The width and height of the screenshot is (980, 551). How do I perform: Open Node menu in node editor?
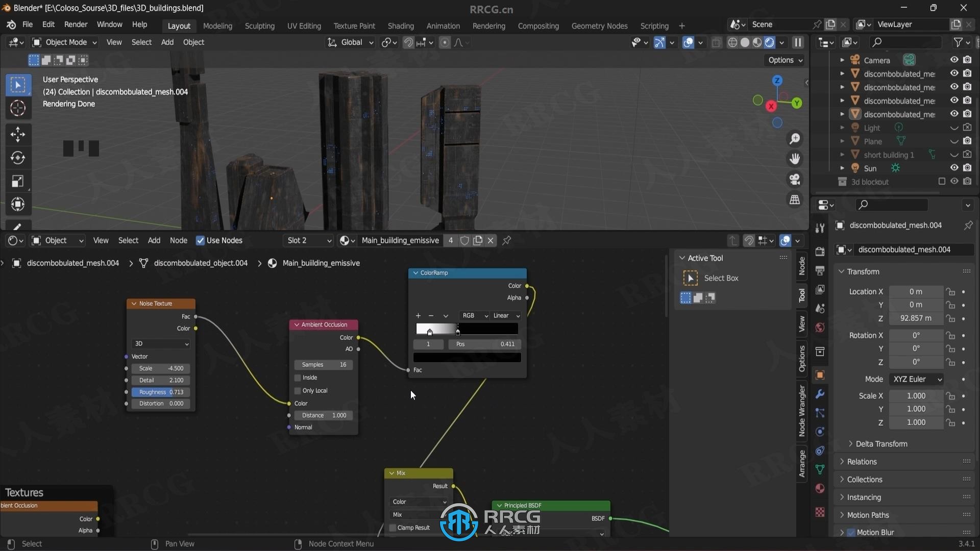(178, 240)
